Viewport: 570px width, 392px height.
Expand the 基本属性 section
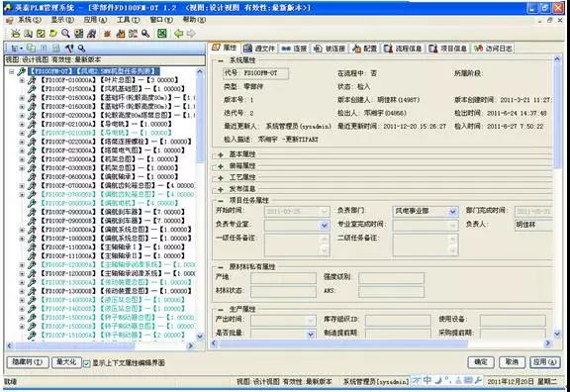coord(221,154)
